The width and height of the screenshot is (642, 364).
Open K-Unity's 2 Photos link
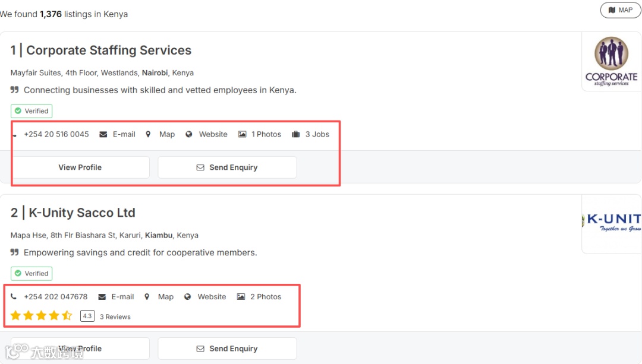point(265,297)
